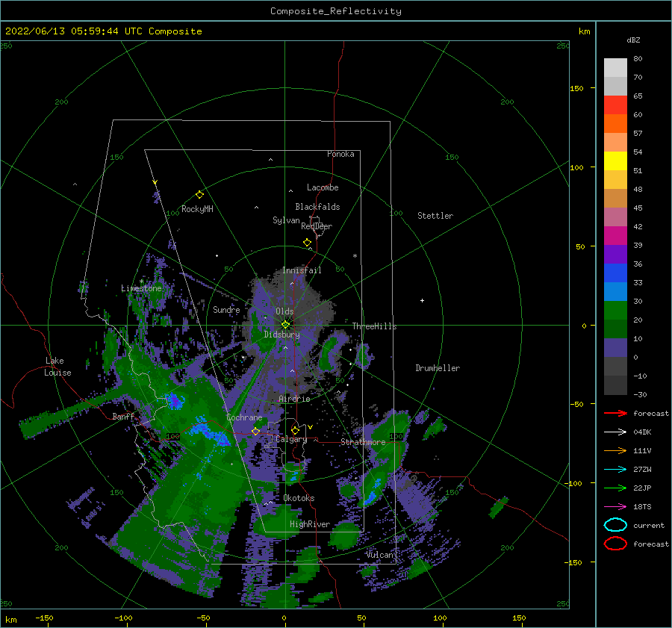Click the asterisk marker above Limestone

[x=141, y=282]
